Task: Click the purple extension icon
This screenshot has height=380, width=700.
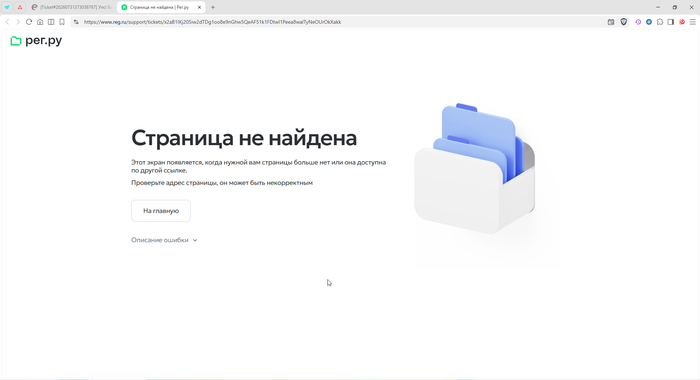Action: [x=638, y=22]
